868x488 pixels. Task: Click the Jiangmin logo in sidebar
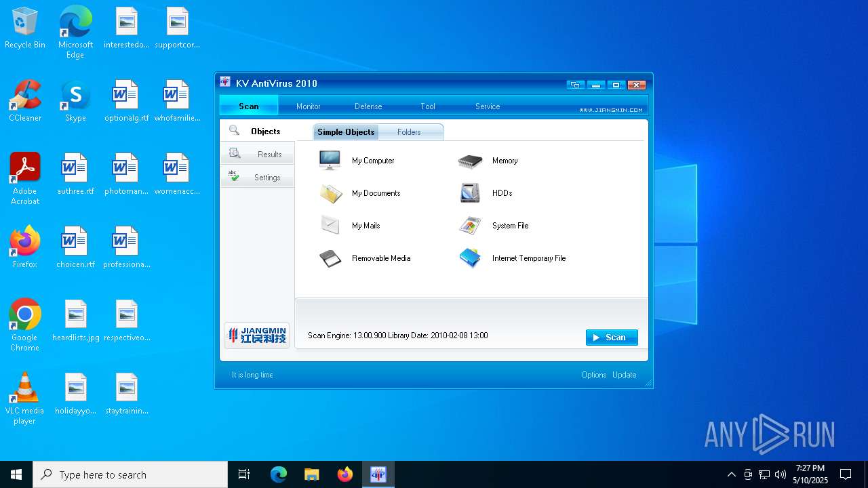coord(256,335)
